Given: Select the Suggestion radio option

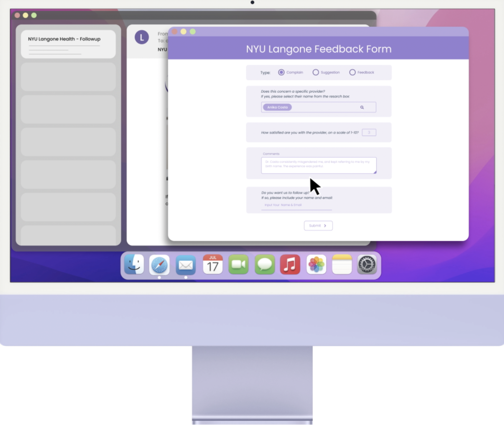Looking at the screenshot, I should (x=316, y=72).
